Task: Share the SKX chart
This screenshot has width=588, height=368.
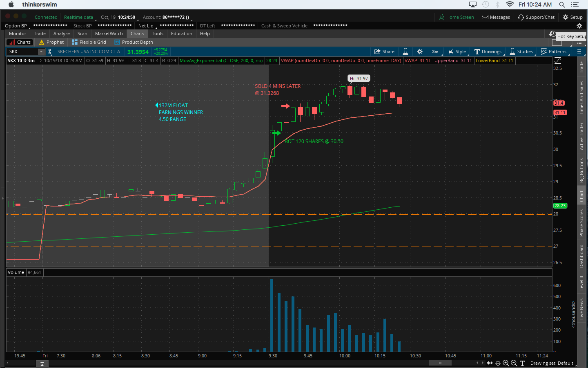Action: pyautogui.click(x=384, y=52)
